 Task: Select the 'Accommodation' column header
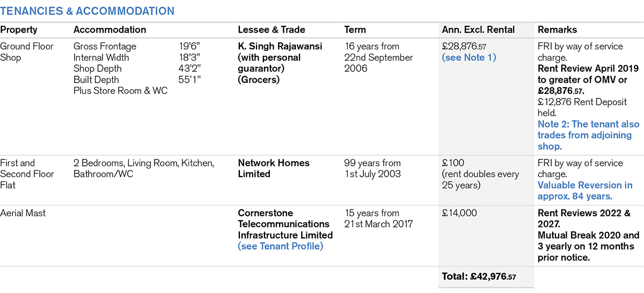[109, 30]
